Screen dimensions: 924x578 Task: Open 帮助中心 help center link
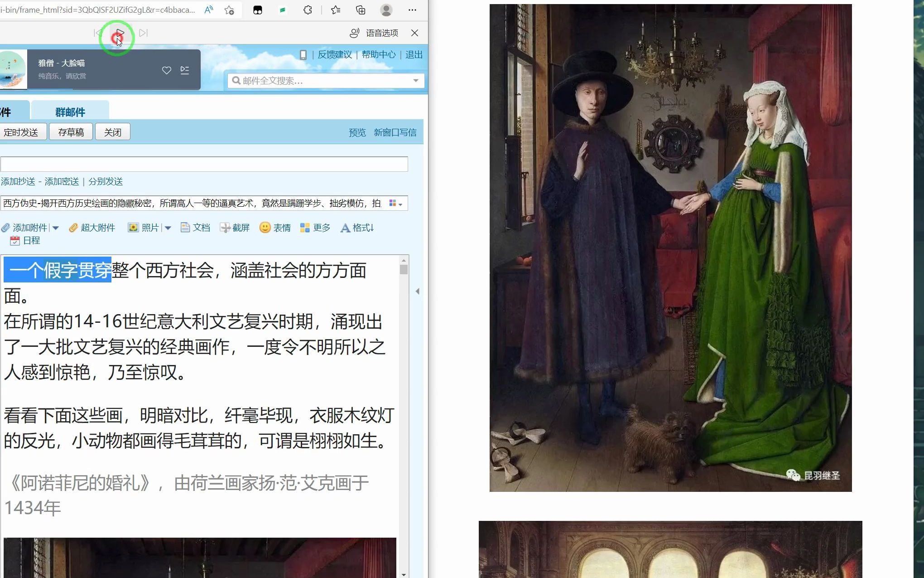[379, 54]
